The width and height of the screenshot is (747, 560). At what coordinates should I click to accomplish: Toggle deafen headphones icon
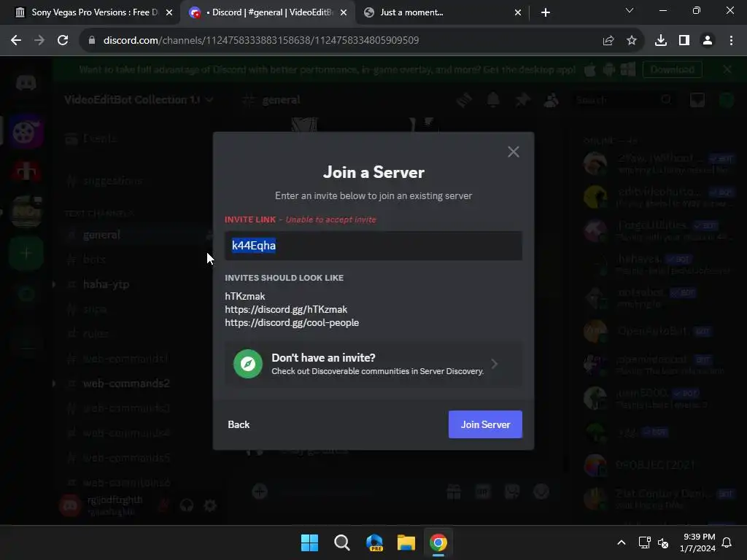pos(187,505)
